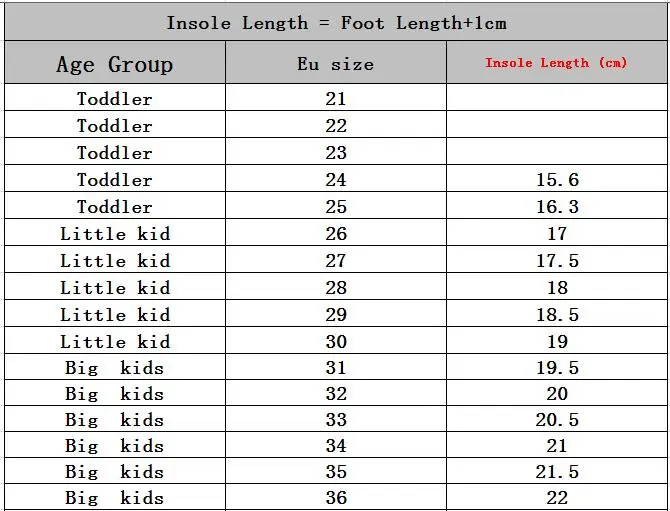
Task: Click the insole length value 17.5
Action: (557, 261)
